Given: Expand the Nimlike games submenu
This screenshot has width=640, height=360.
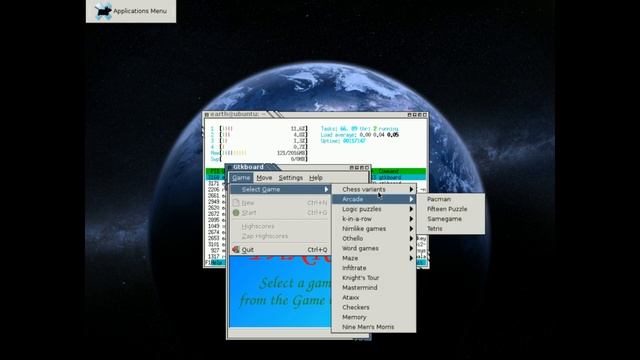Looking at the screenshot, I should (374, 229).
